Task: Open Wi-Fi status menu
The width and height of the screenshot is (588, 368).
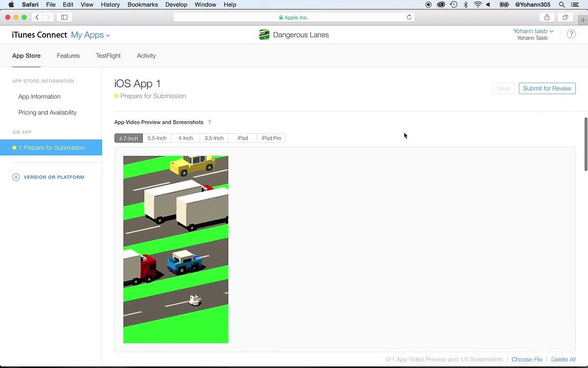Action: (x=478, y=5)
